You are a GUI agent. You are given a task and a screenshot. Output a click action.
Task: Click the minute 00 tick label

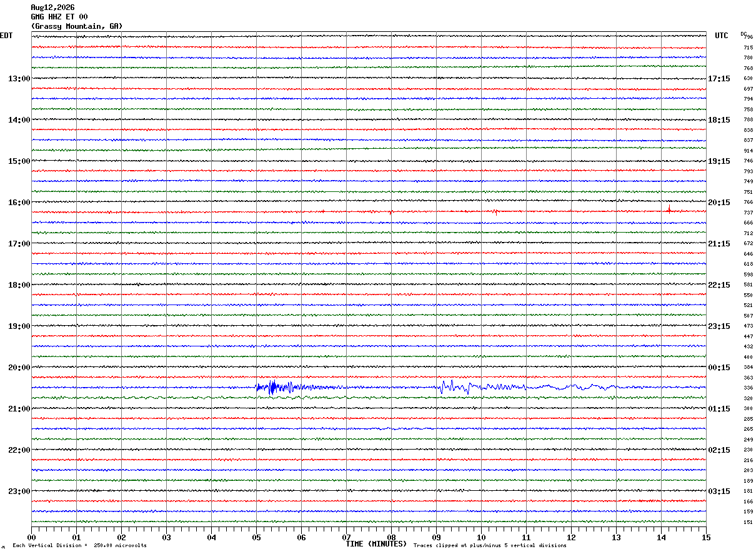pyautogui.click(x=31, y=537)
